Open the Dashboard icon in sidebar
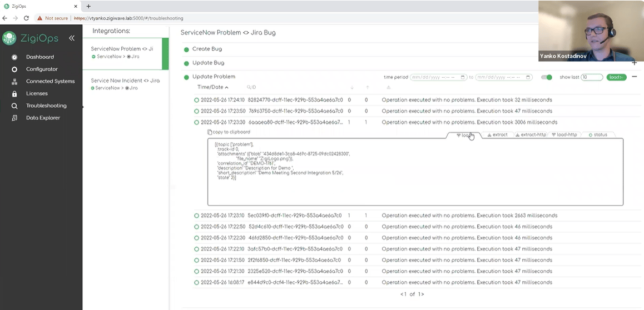This screenshot has width=644, height=310. click(x=14, y=57)
